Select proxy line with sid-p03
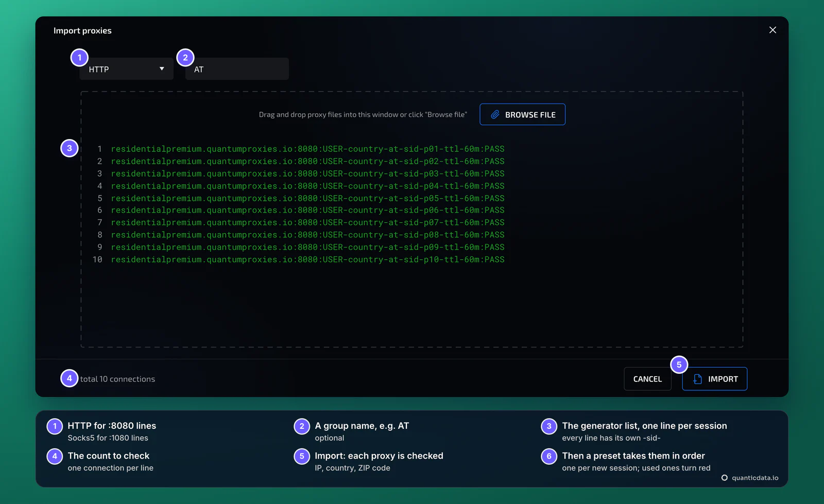Screen dimensions: 824x504 coord(307,173)
